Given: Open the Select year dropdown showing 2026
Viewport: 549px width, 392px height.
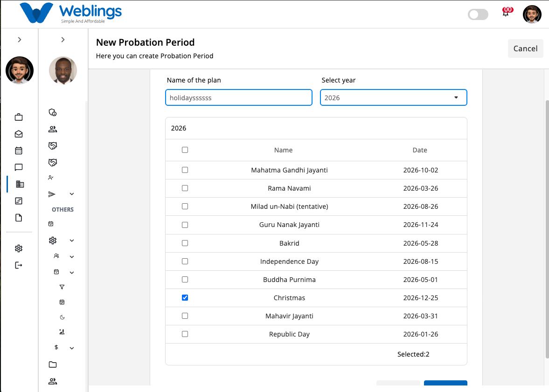Looking at the screenshot, I should point(394,97).
